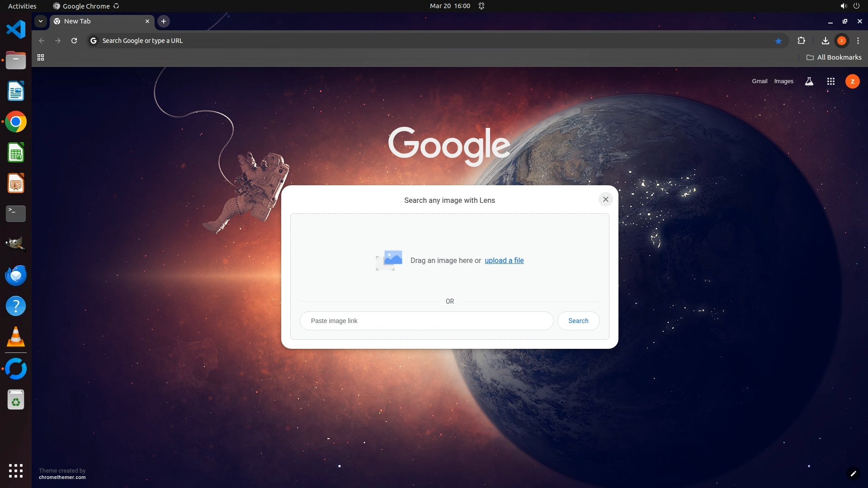Click the upload a file link

pyautogui.click(x=504, y=260)
